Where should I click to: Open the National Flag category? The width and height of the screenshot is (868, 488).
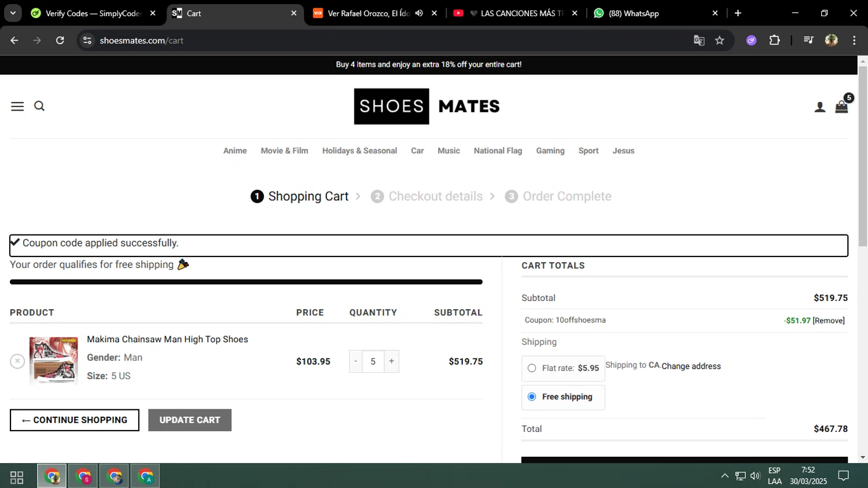click(x=498, y=151)
